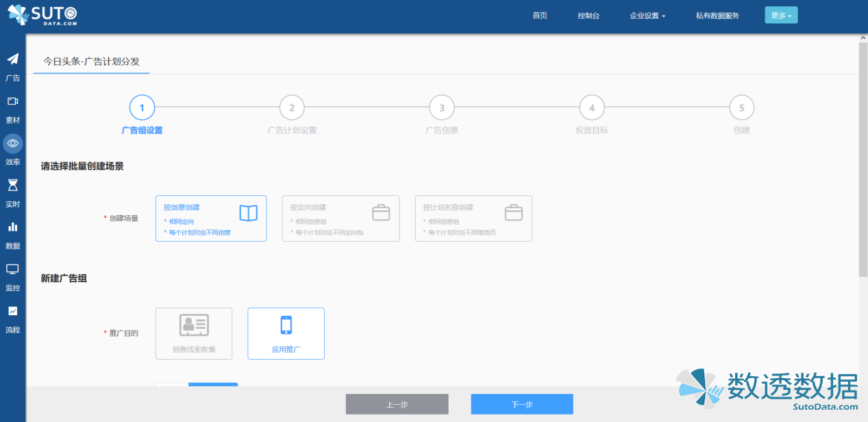The image size is (868, 422).
Task: Open the 素材 video sidebar icon
Action: [x=12, y=101]
